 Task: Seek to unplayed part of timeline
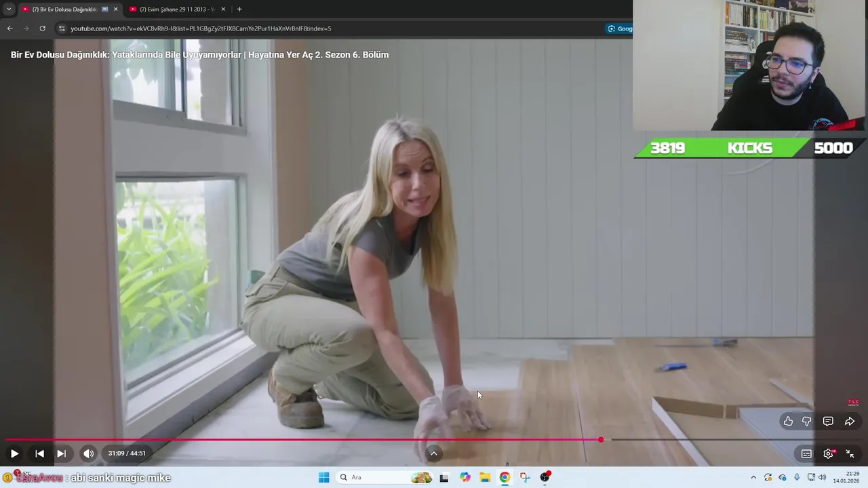click(732, 440)
